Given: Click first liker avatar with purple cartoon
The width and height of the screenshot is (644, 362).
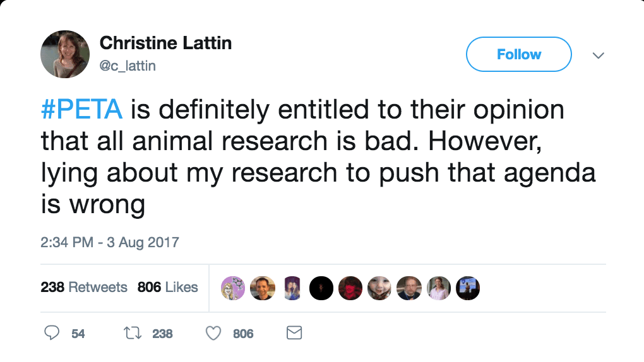Looking at the screenshot, I should click(x=232, y=288).
